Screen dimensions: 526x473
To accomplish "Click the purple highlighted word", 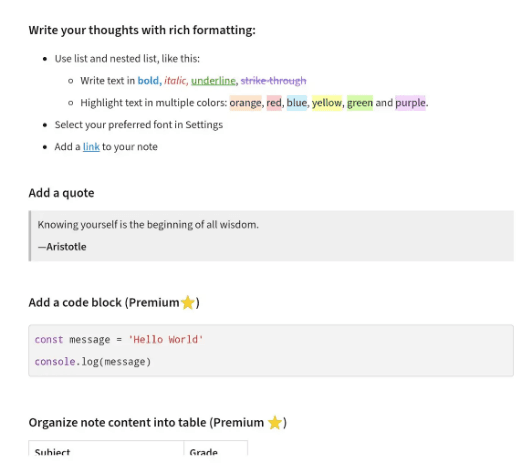I will [x=410, y=103].
